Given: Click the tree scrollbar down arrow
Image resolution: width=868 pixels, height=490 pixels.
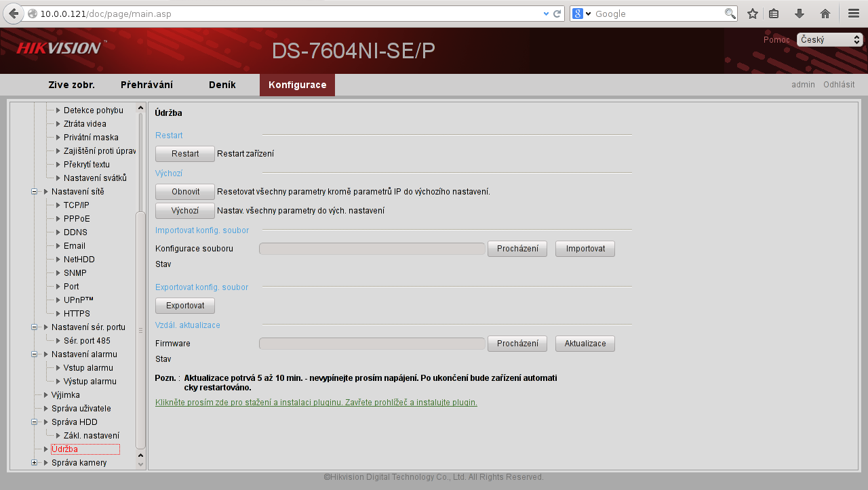Looking at the screenshot, I should coord(141,464).
